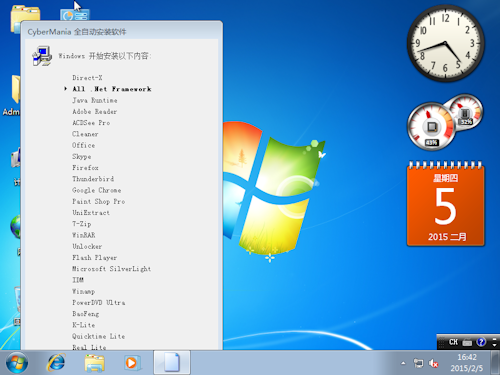Screen dimensions: 500x375
Task: Click the analog clock gadget
Action: [445, 43]
